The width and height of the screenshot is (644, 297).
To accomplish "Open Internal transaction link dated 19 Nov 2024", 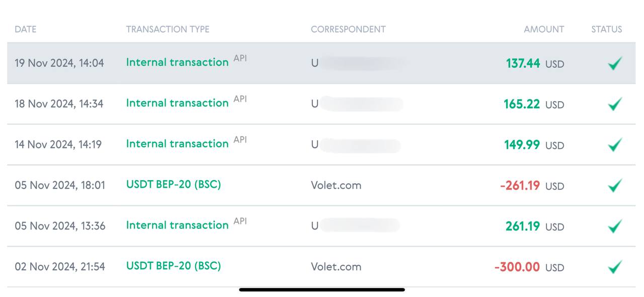I will point(177,62).
